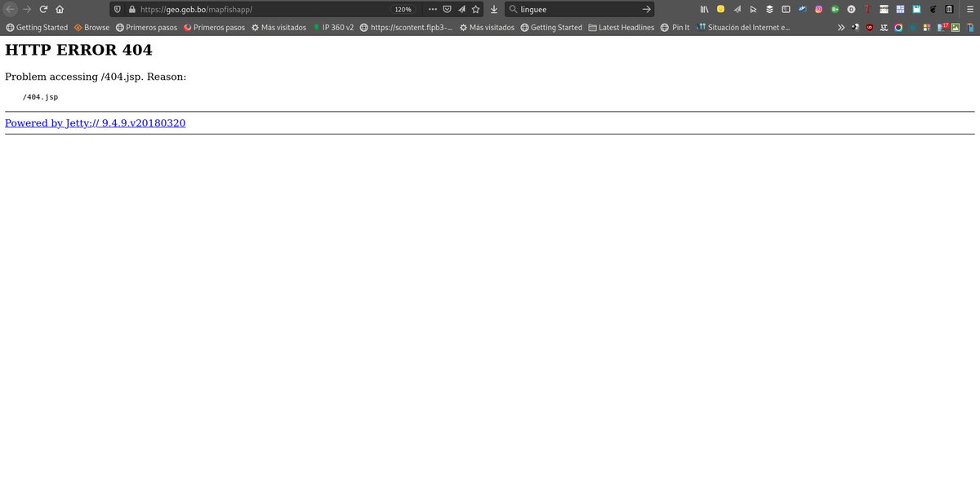The height and width of the screenshot is (483, 980).
Task: Open Primeros pasos bookmark with globe icon
Action: click(146, 27)
